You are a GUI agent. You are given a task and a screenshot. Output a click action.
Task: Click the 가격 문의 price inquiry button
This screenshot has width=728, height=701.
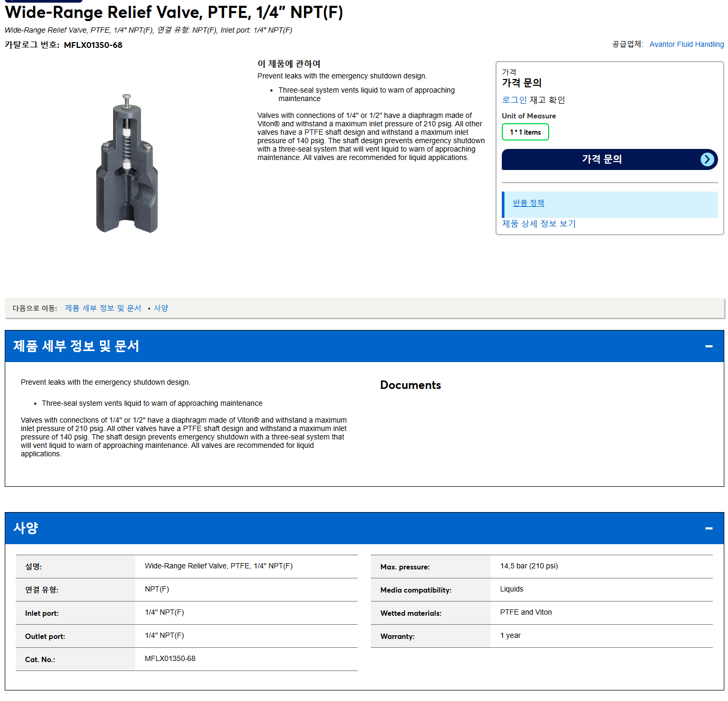pyautogui.click(x=610, y=159)
